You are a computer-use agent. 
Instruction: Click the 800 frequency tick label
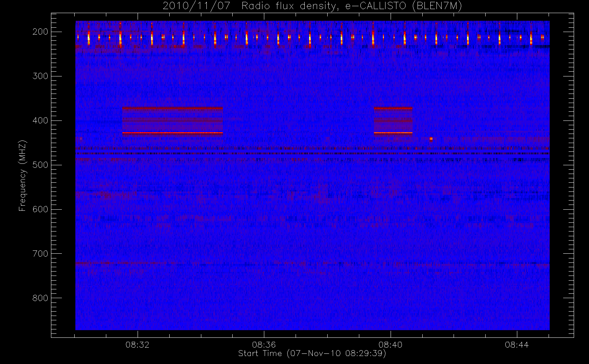pyautogui.click(x=40, y=298)
